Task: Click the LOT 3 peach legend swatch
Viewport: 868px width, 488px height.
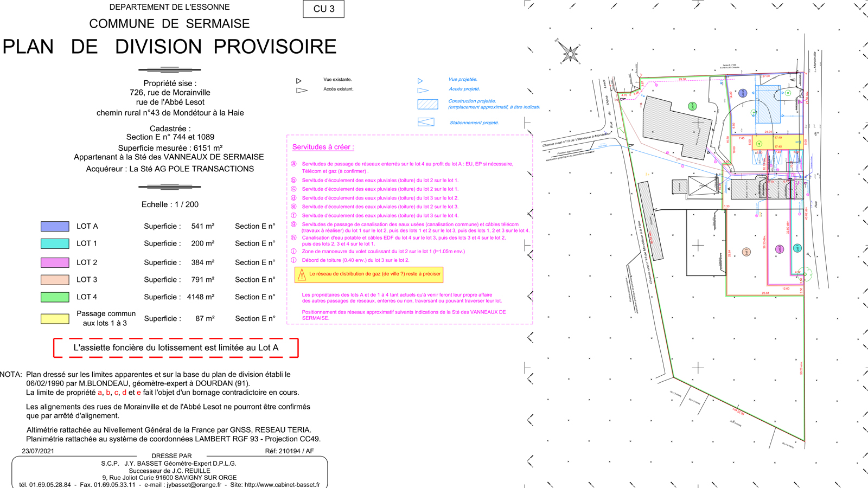Action: pyautogui.click(x=55, y=280)
